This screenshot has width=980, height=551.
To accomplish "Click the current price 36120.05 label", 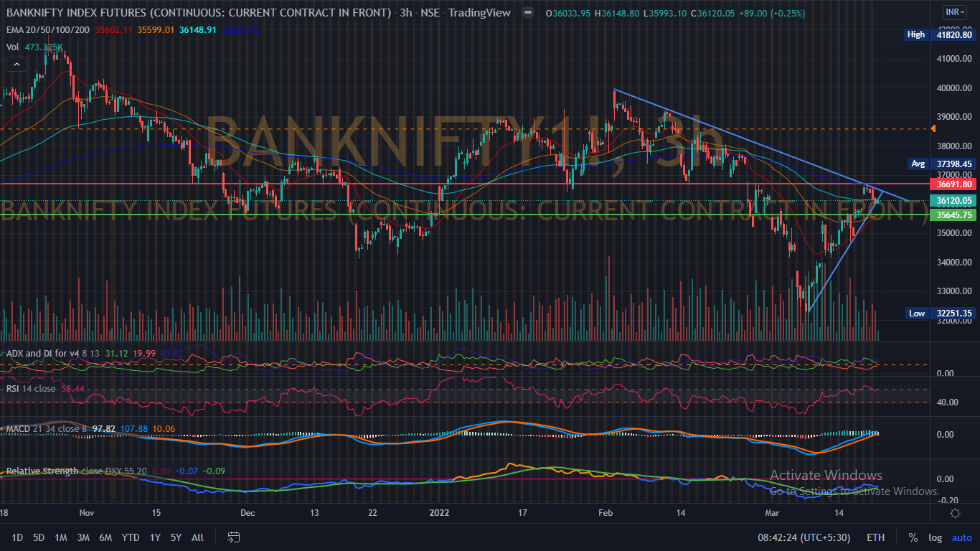I will (x=952, y=201).
